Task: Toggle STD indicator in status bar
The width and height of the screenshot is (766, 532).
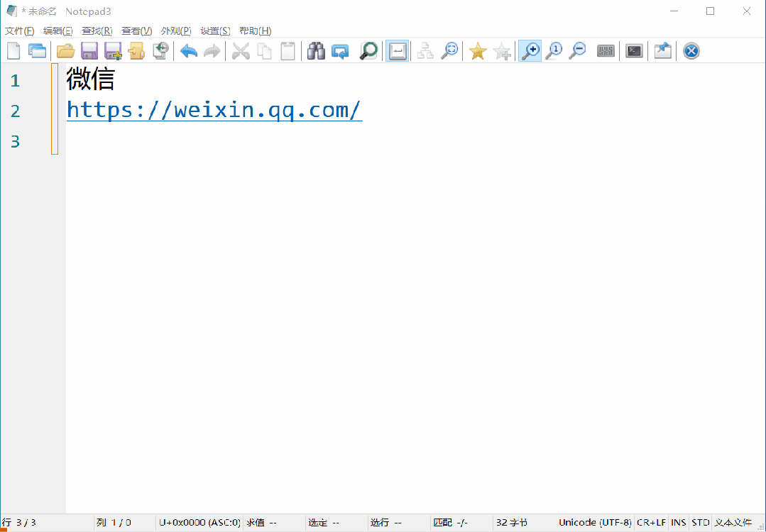Action: (700, 522)
